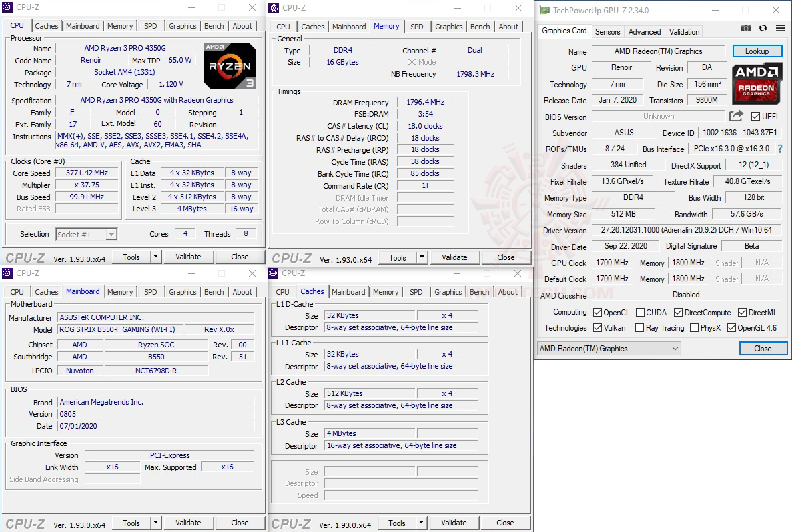Toggle the Ray Tracing checkbox
Image resolution: width=792 pixels, height=532 pixels.
click(x=639, y=327)
